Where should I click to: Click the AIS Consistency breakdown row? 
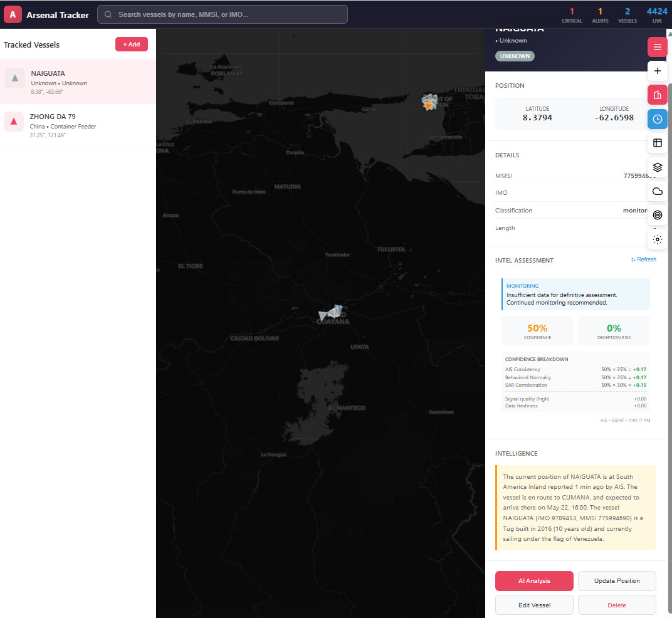(x=575, y=369)
